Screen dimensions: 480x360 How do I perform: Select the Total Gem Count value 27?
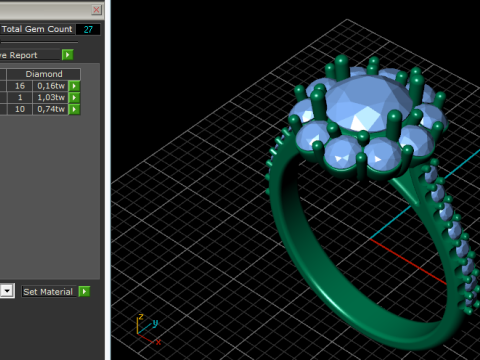pyautogui.click(x=88, y=30)
